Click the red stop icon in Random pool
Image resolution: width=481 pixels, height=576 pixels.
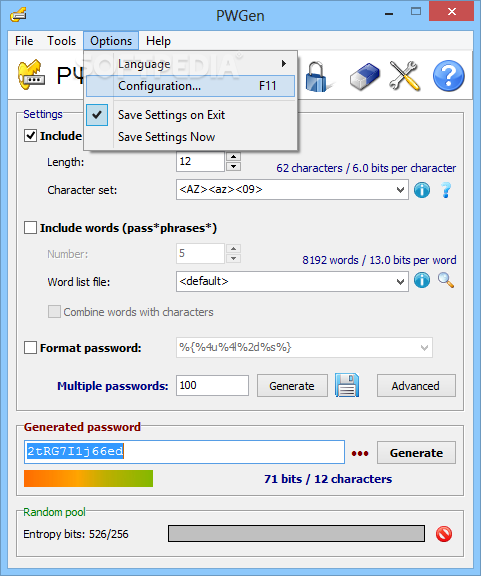(x=444, y=534)
